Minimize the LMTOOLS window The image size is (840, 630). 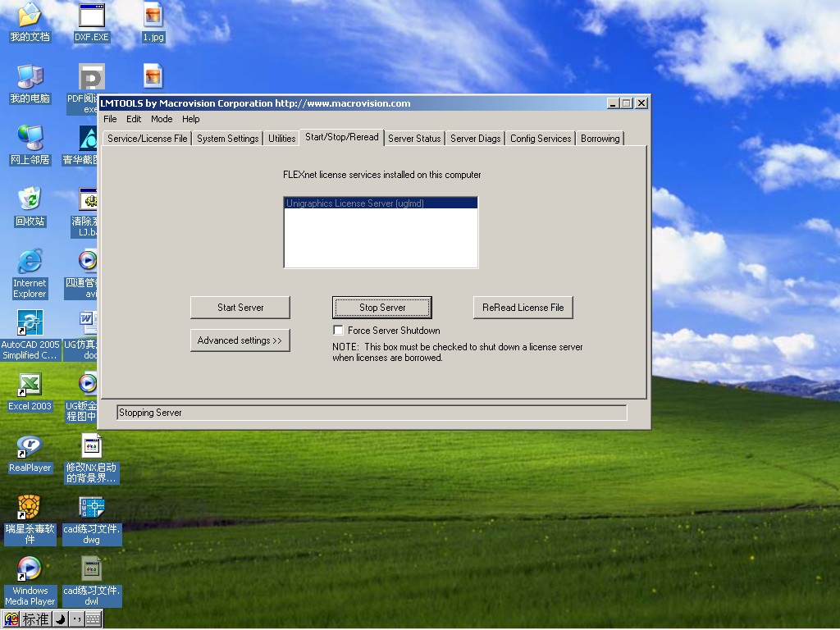coord(614,103)
